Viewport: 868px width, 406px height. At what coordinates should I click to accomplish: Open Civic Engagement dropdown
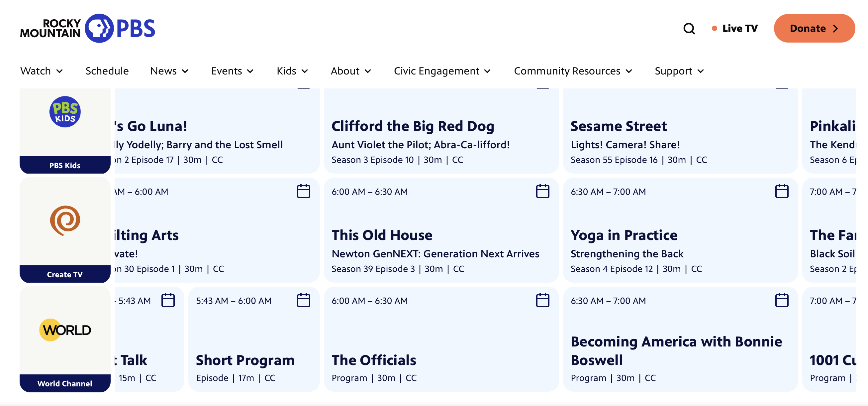(x=442, y=71)
